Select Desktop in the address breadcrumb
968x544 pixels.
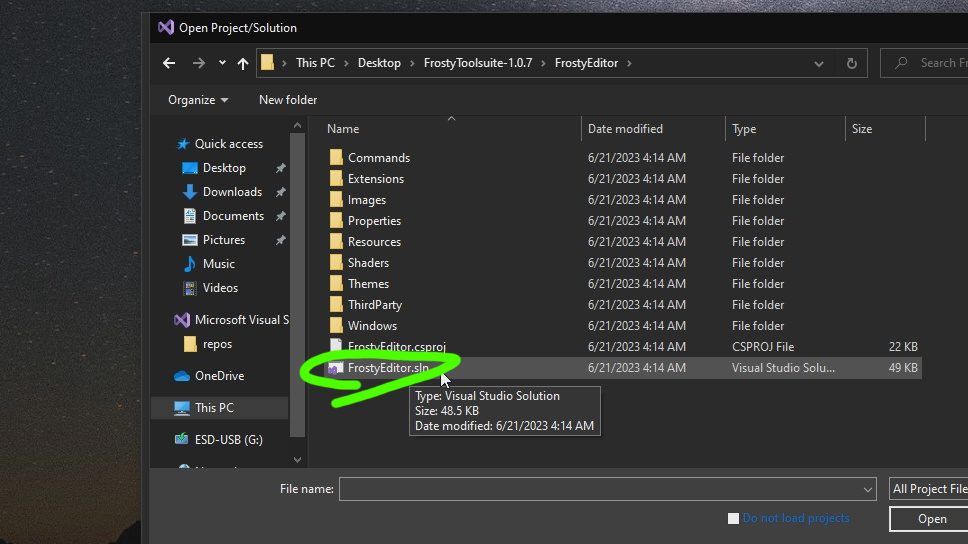(x=379, y=63)
